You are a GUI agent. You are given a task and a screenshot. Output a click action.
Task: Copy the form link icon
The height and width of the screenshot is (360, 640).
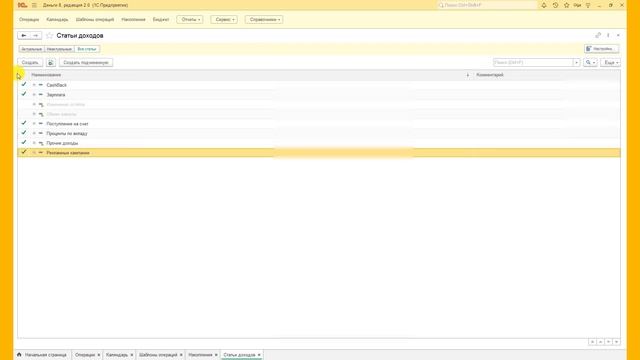click(598, 36)
